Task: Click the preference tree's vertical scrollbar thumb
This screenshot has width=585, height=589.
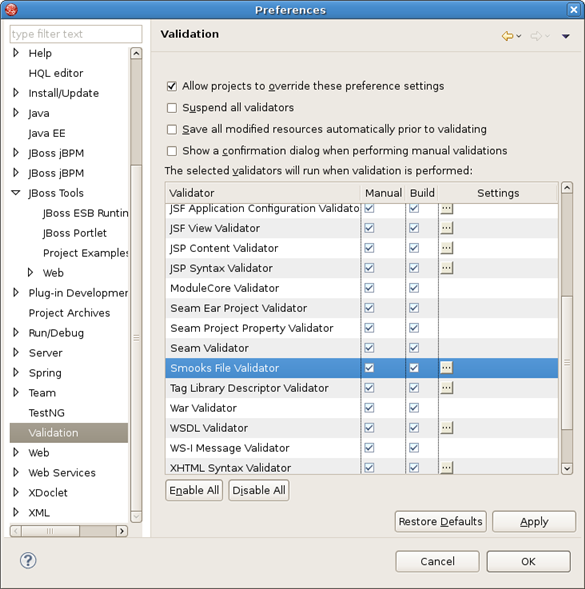Action: pyautogui.click(x=136, y=338)
